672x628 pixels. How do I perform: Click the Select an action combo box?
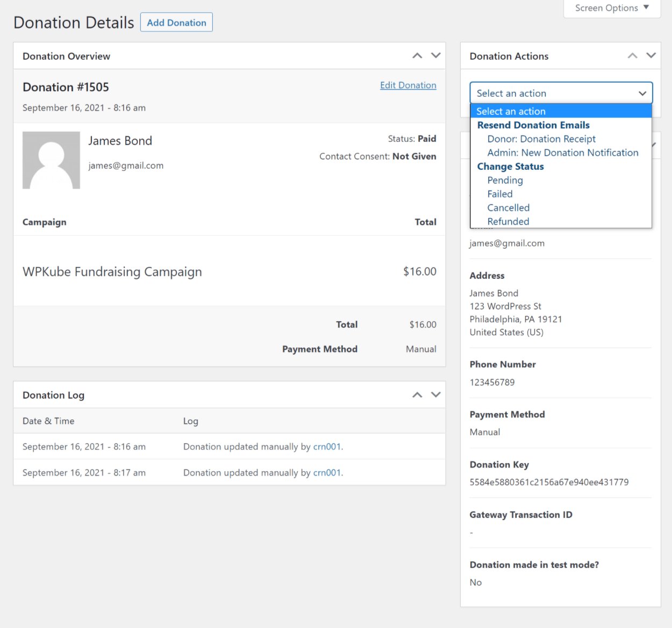coord(561,93)
